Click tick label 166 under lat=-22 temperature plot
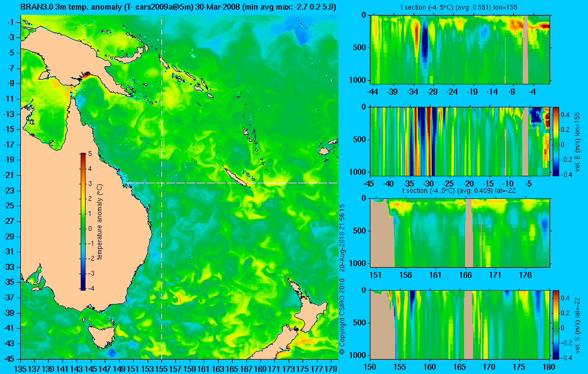 pyautogui.click(x=466, y=275)
